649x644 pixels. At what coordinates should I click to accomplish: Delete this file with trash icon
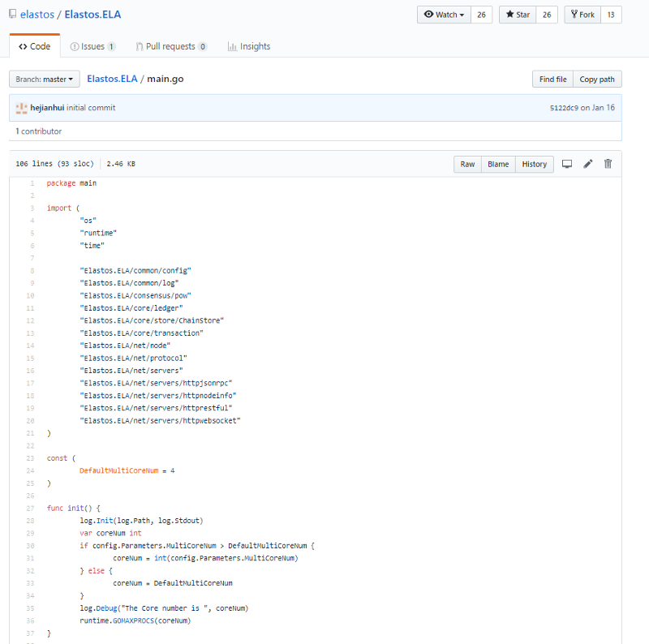coord(608,164)
